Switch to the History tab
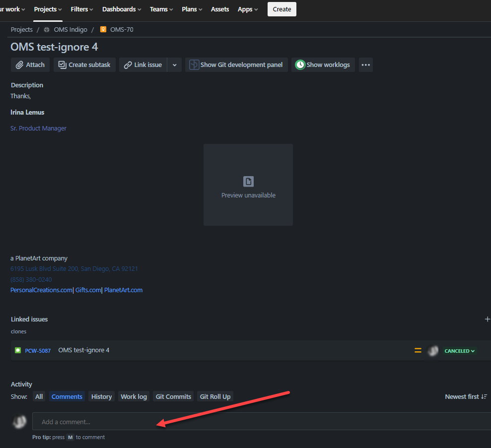 (x=101, y=396)
